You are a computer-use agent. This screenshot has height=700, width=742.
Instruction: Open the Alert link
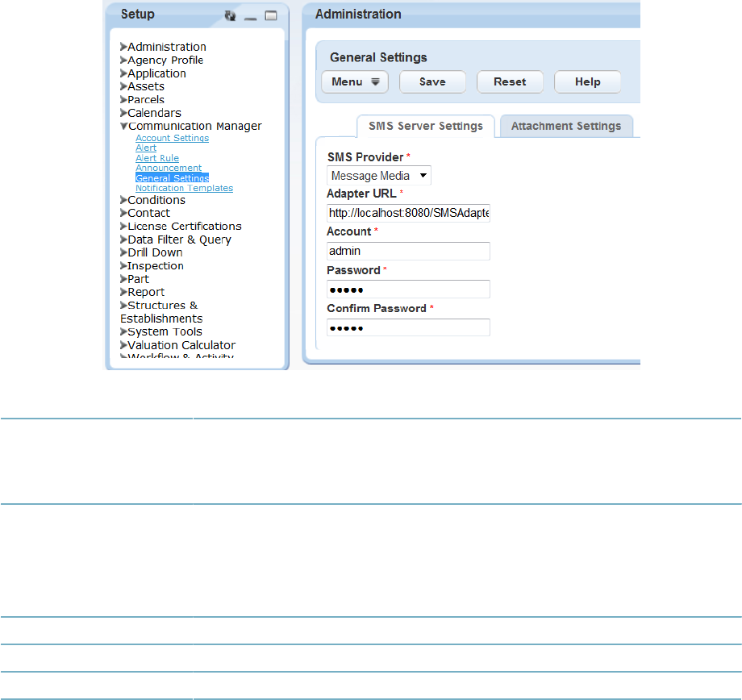click(146, 148)
